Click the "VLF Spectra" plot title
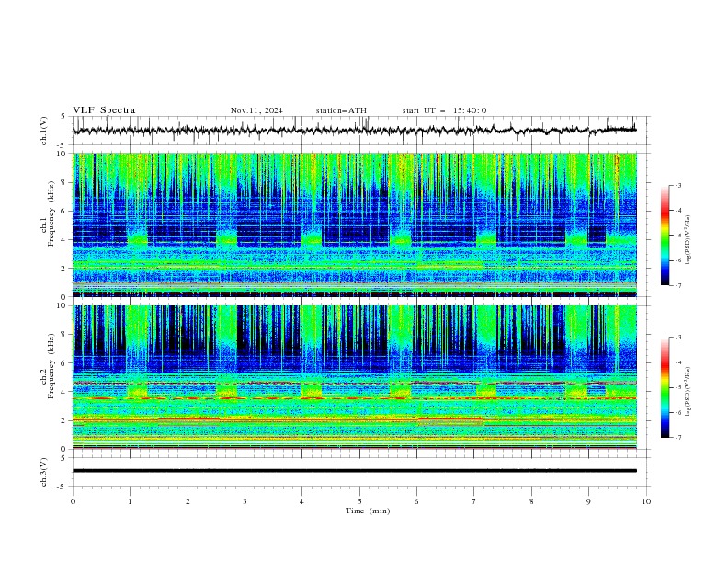The height and width of the screenshot is (563, 728). (104, 110)
